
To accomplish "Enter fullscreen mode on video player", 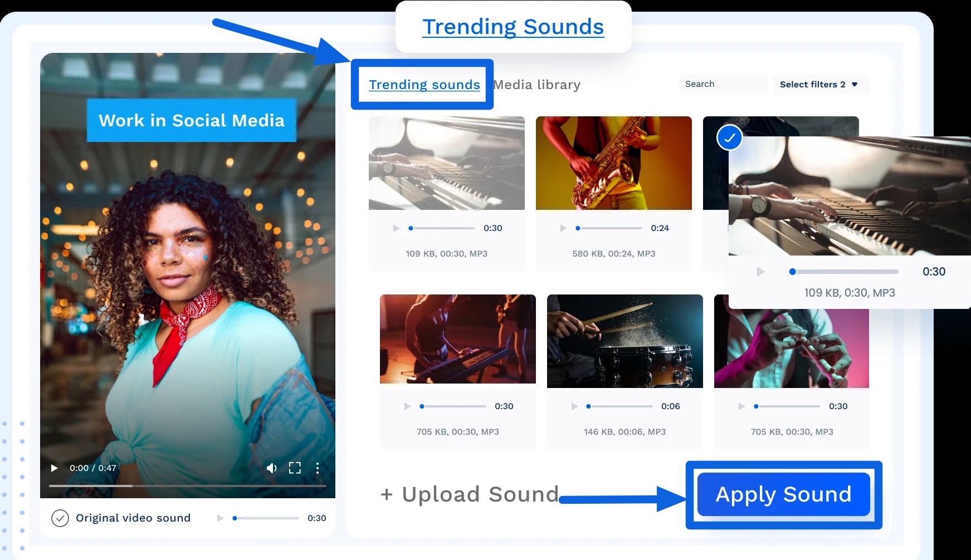I will [x=295, y=468].
